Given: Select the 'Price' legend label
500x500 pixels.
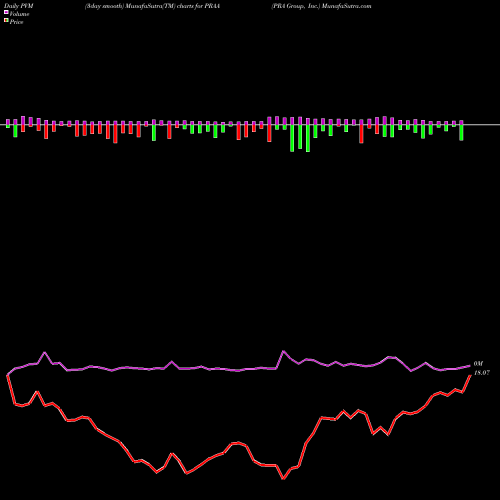Looking at the screenshot, I should coord(16,22).
